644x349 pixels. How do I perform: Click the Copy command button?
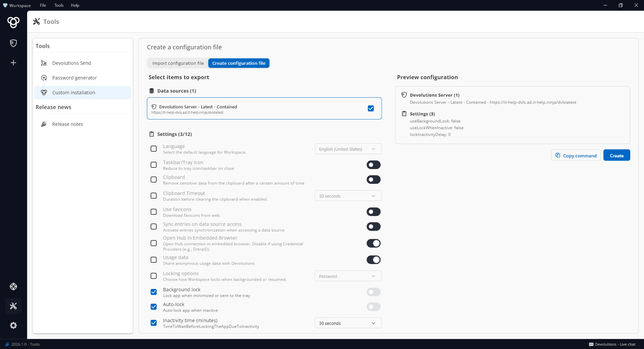point(576,155)
